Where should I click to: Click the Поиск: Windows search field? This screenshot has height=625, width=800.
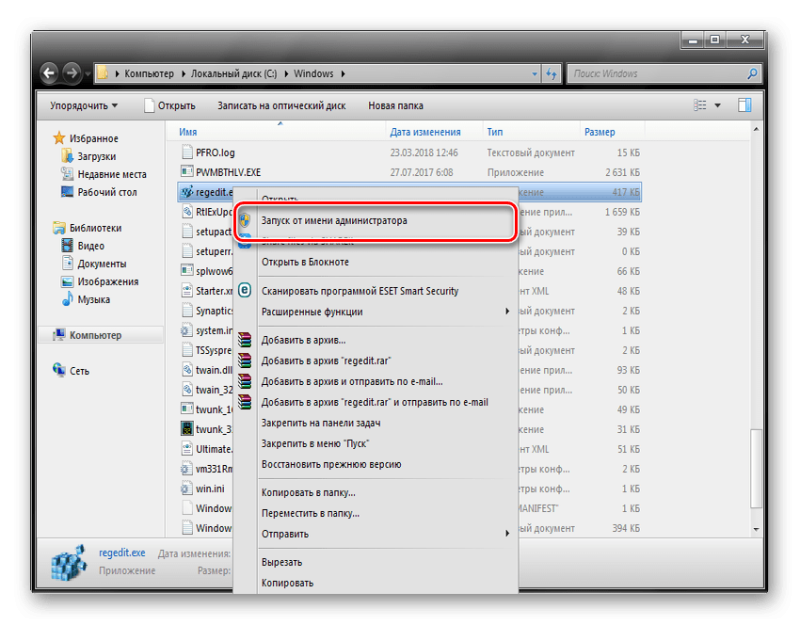[x=655, y=74]
